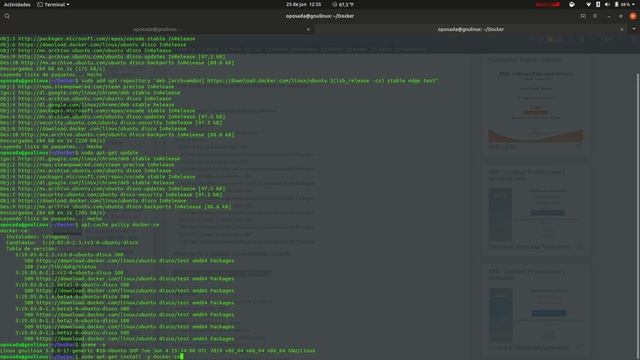The width and height of the screenshot is (640, 360).
Task: Open the terminal search icon
Action: pos(7,16)
